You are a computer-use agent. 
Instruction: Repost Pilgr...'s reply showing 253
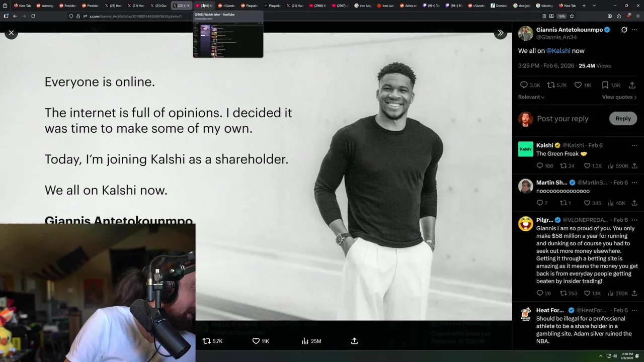click(569, 293)
